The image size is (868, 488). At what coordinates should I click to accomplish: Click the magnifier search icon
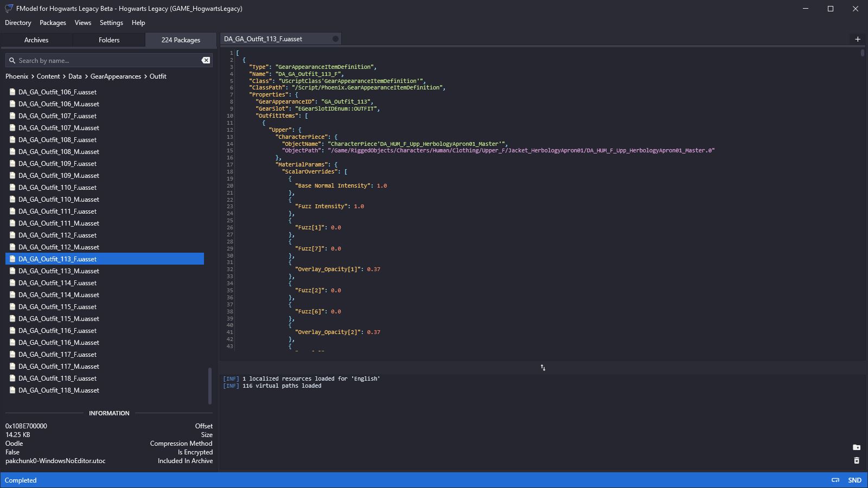pyautogui.click(x=12, y=61)
